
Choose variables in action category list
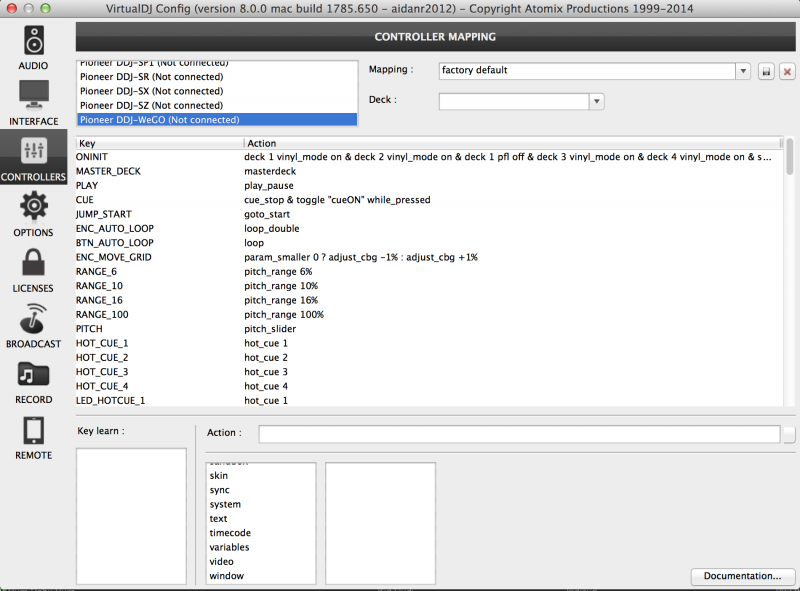click(x=261, y=547)
